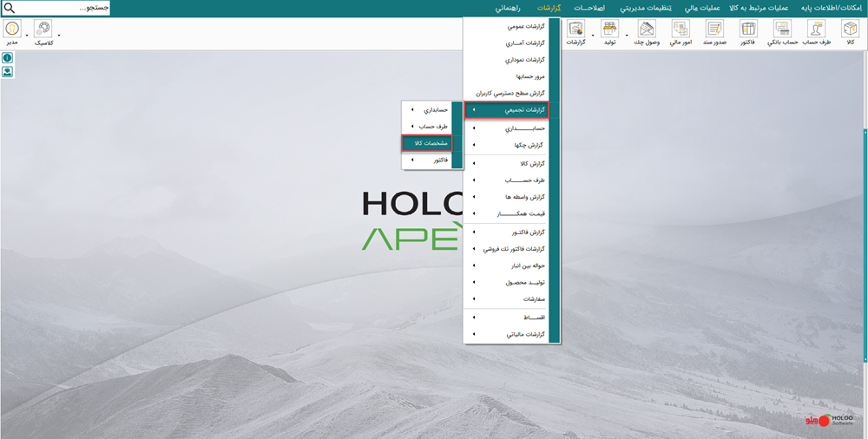Expand dropdown arrow beside کلاسيک
The width and height of the screenshot is (868, 439).
pos(58,35)
